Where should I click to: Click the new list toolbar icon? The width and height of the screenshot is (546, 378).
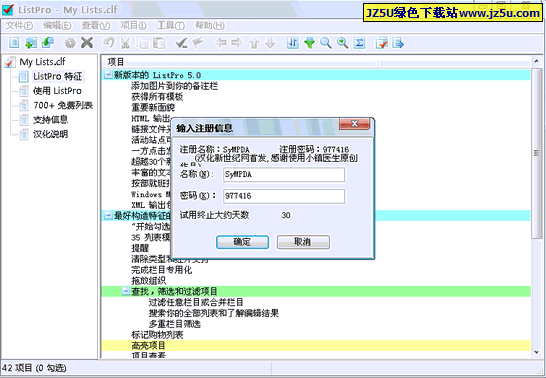(14, 43)
